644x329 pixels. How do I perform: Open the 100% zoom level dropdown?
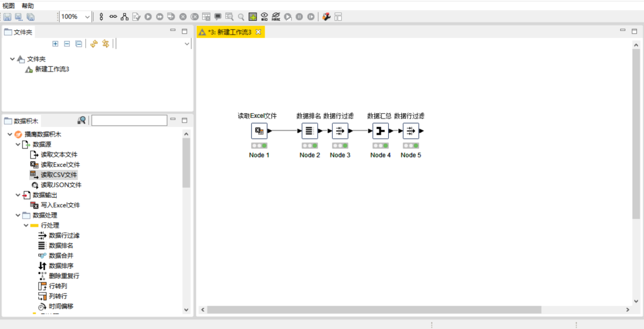(87, 17)
